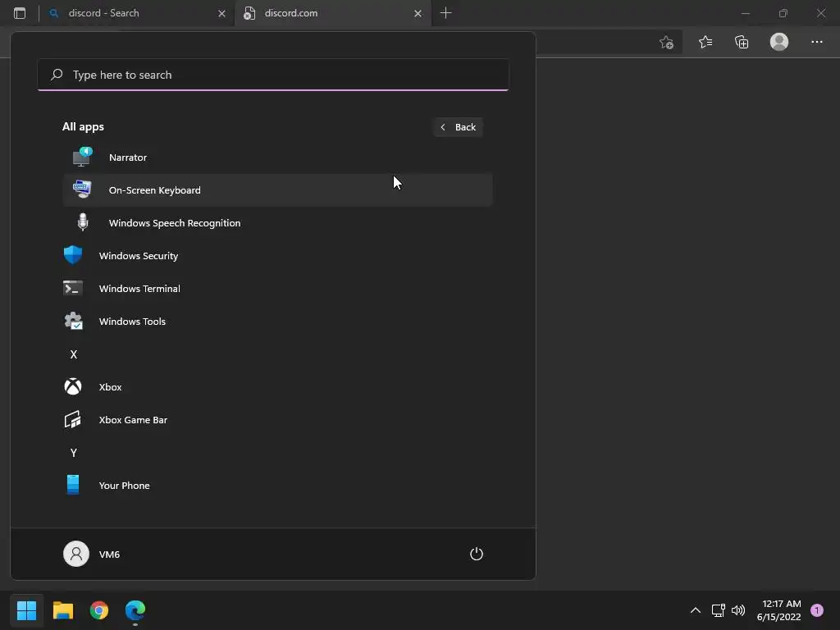Viewport: 840px width, 630px height.
Task: Show hidden system tray icons chevron
Action: (x=696, y=609)
